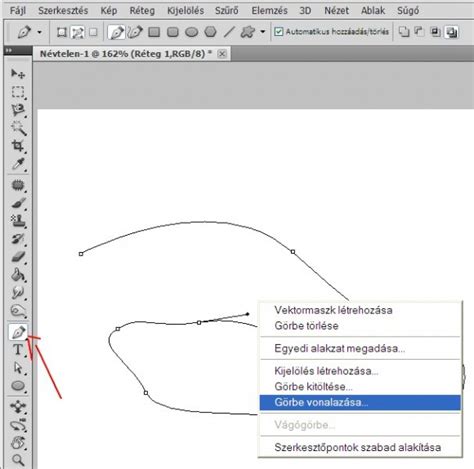Select the Brush tool

click(18, 203)
